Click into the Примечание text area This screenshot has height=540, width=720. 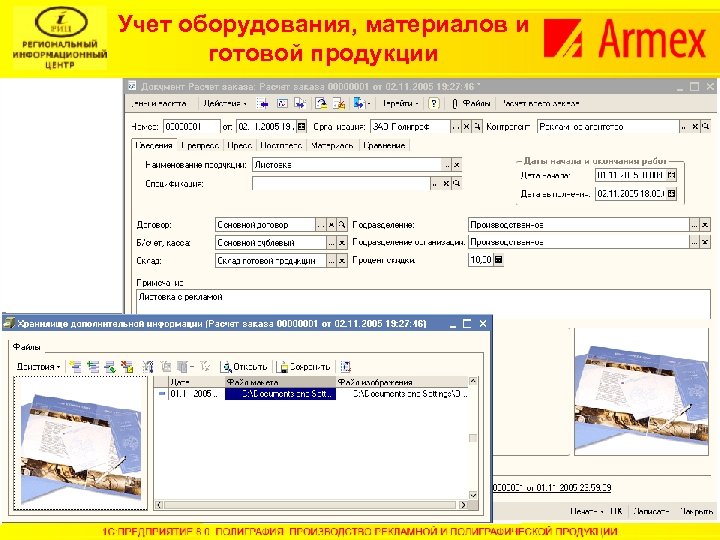[x=423, y=303]
